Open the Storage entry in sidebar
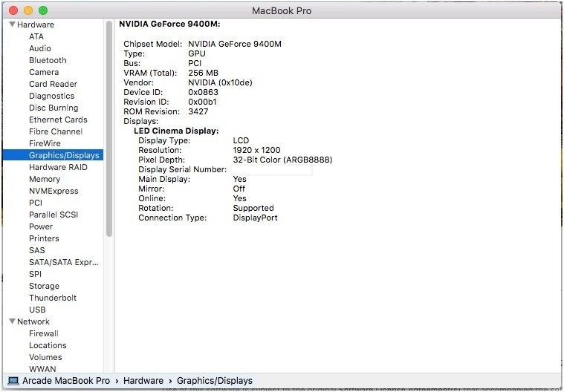This screenshot has width=564, height=392. click(44, 286)
